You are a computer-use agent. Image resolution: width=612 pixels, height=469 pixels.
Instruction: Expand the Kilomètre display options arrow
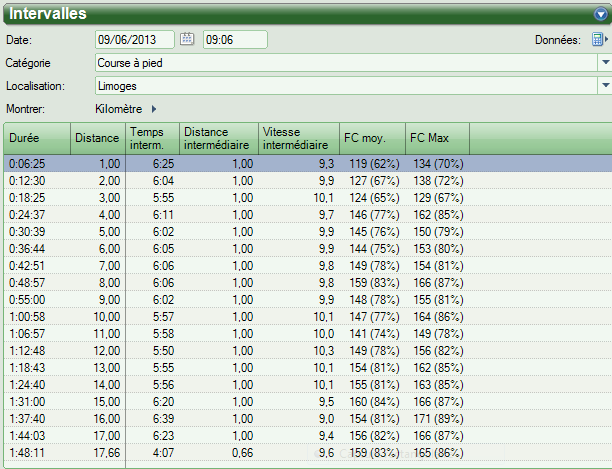154,109
